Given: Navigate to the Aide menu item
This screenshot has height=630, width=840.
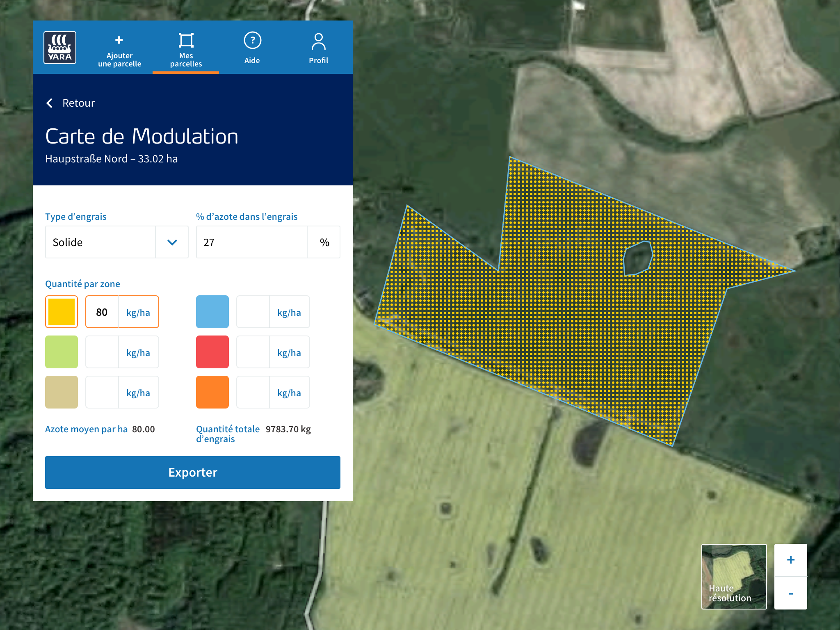Looking at the screenshot, I should click(253, 49).
